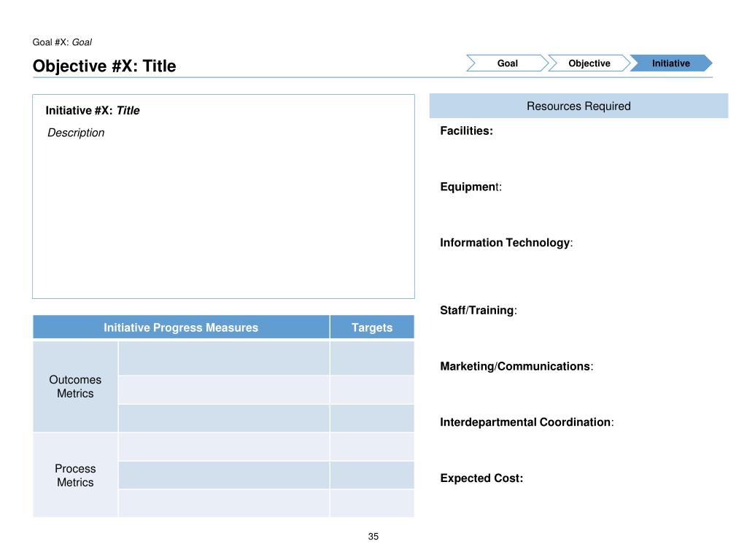Select the Information Technology label
The image size is (747, 560).
click(506, 243)
